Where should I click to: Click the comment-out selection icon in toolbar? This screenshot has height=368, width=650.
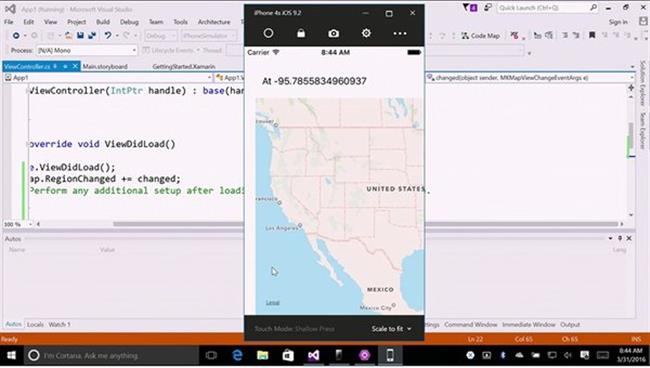[x=565, y=36]
